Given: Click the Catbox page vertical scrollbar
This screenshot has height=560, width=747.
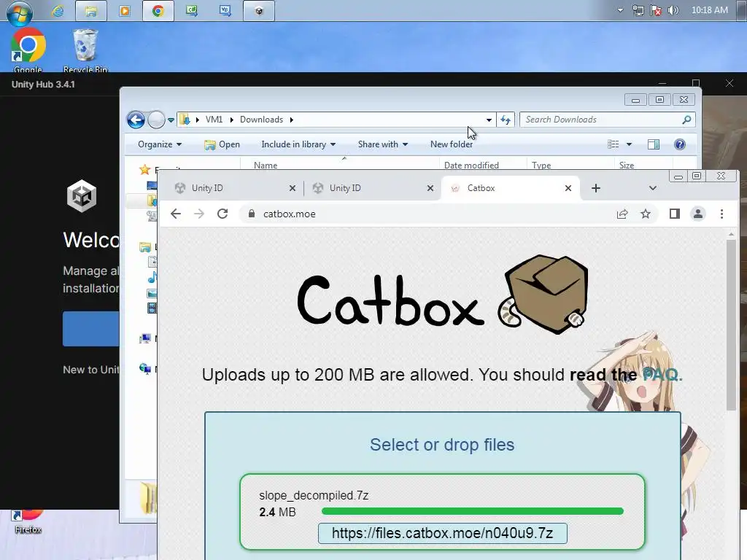Looking at the screenshot, I should (x=731, y=325).
